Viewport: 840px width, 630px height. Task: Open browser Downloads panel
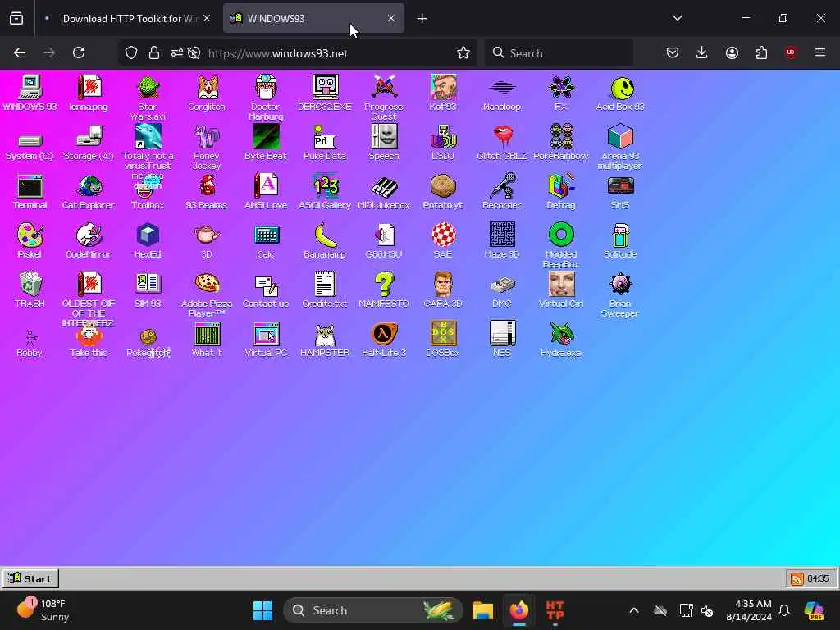[702, 52]
